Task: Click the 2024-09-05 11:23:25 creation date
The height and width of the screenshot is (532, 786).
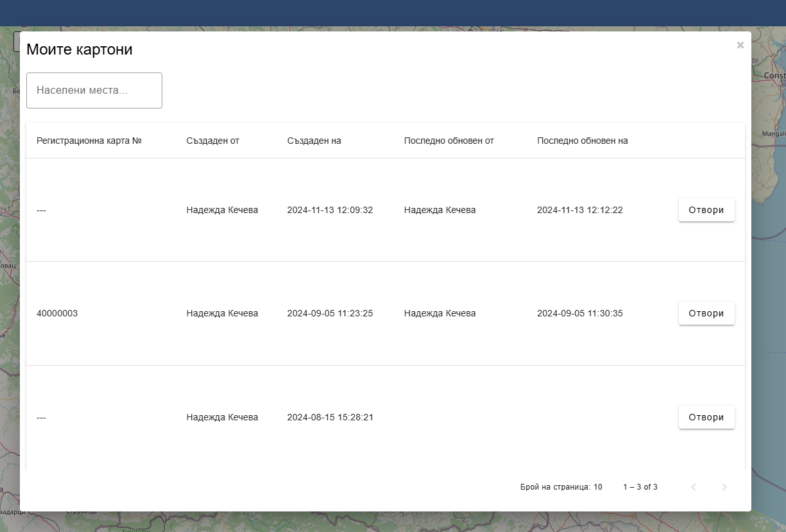Action: pyautogui.click(x=330, y=313)
